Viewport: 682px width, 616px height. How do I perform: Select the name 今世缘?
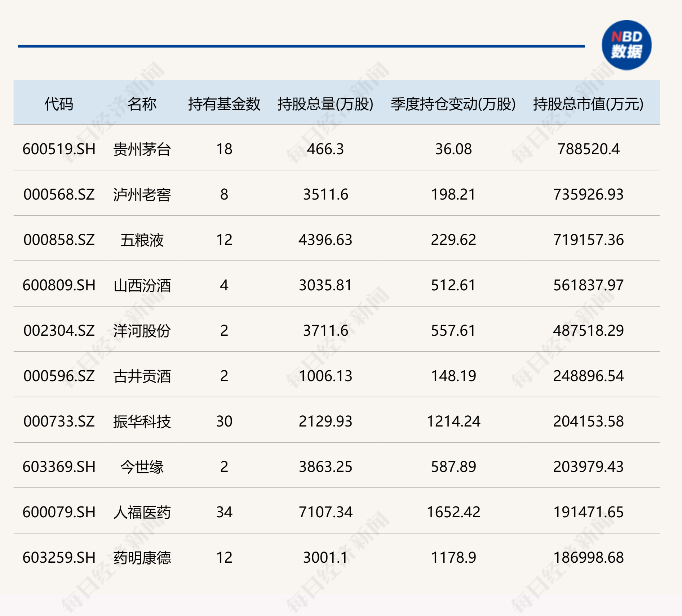[x=142, y=467]
